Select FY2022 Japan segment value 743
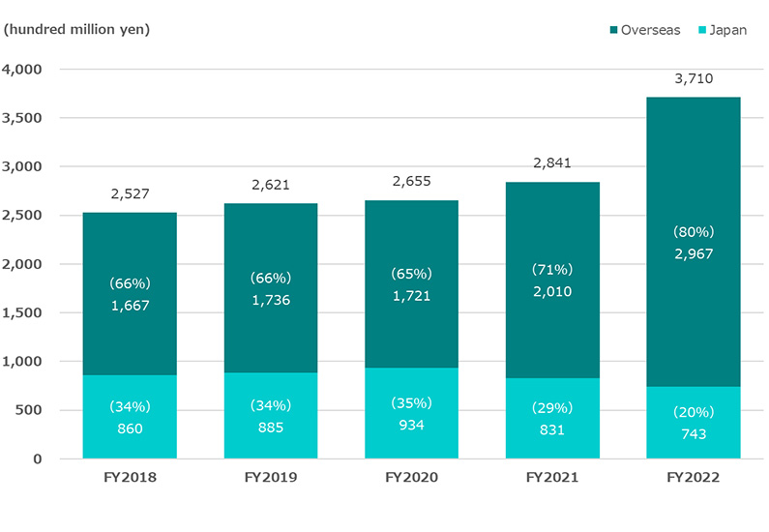This screenshot has width=769, height=532. (x=694, y=434)
